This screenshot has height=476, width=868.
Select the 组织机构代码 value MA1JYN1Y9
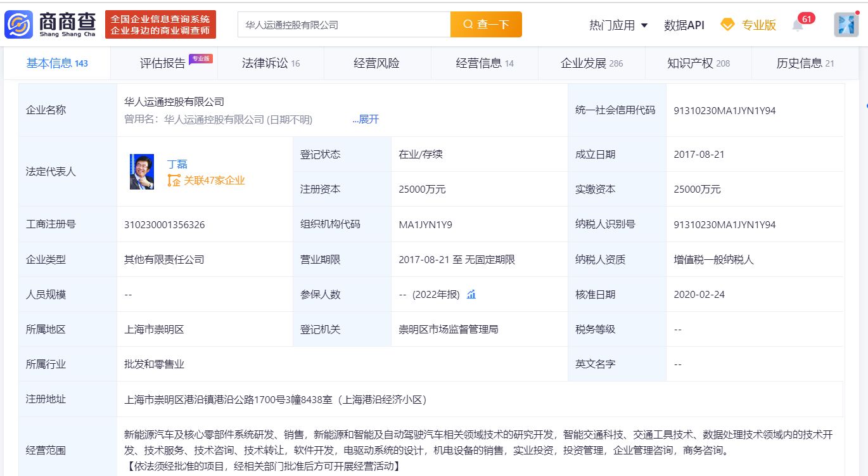click(x=425, y=224)
